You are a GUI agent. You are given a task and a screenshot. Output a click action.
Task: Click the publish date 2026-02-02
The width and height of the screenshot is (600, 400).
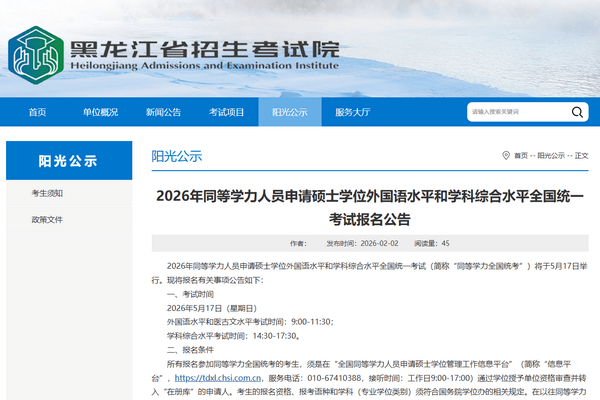[379, 243]
